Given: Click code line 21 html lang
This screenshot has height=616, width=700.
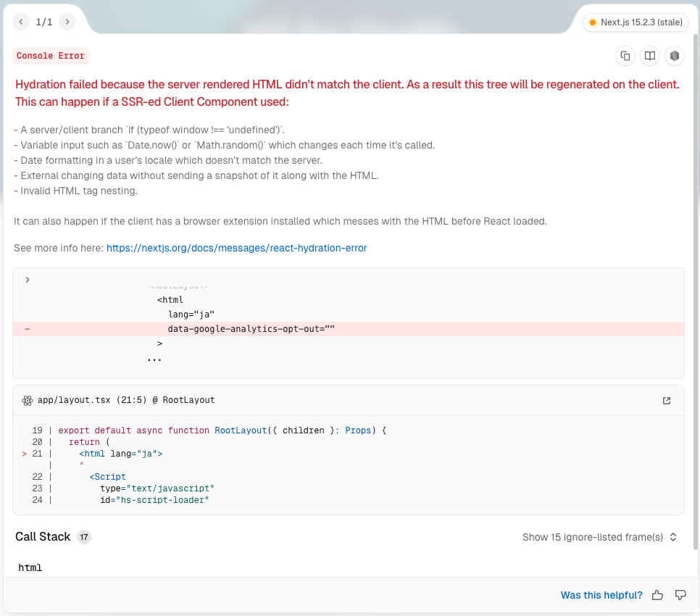Looking at the screenshot, I should click(121, 454).
